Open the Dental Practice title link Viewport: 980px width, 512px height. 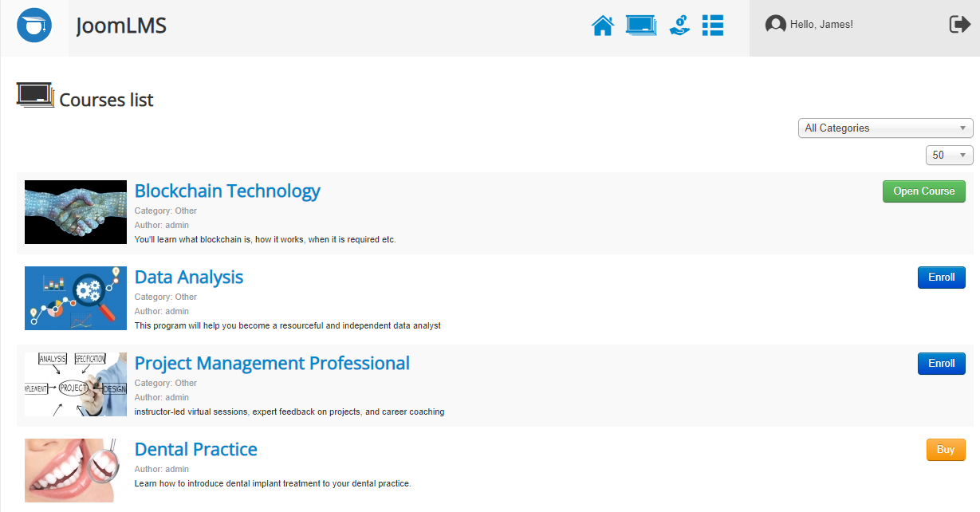pyautogui.click(x=196, y=450)
